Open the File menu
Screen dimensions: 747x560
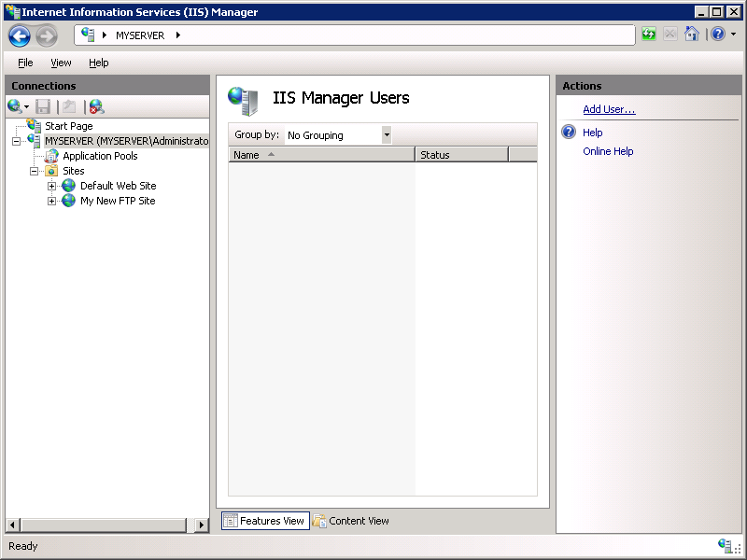[24, 63]
